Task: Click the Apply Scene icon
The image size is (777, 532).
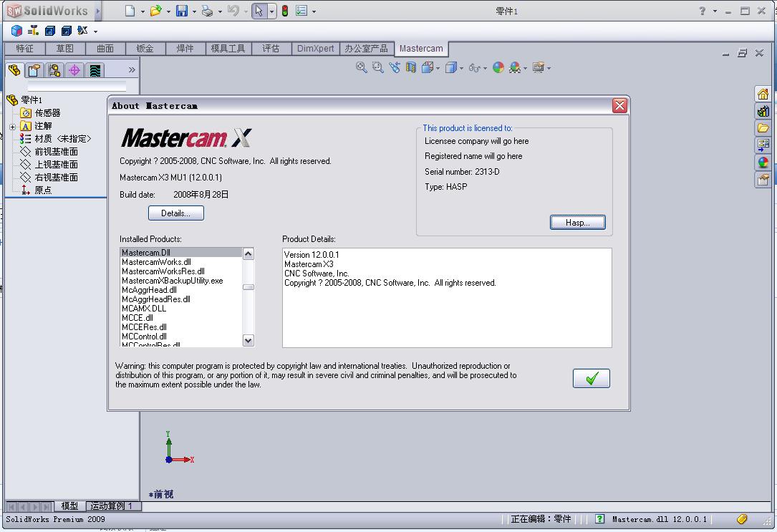Action: pos(515,67)
